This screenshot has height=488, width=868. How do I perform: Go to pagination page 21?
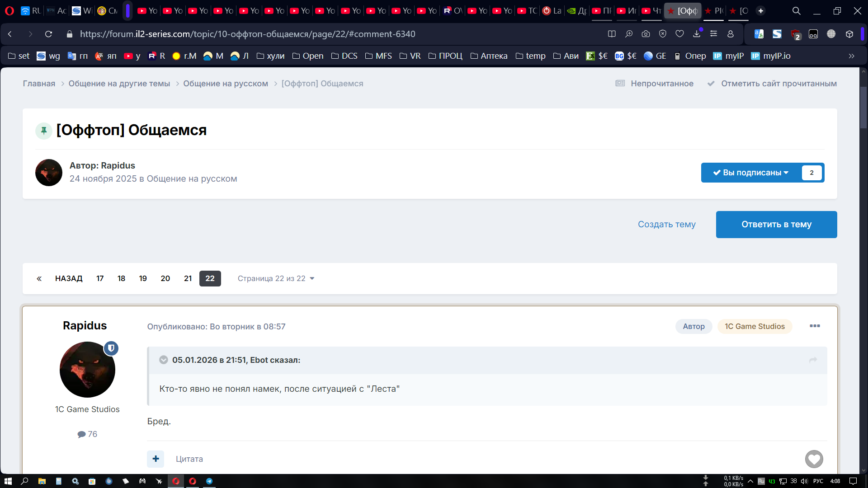[x=188, y=278]
